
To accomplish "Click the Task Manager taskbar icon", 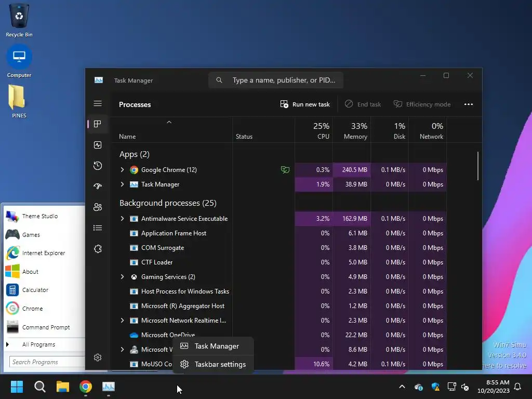I will [109, 387].
